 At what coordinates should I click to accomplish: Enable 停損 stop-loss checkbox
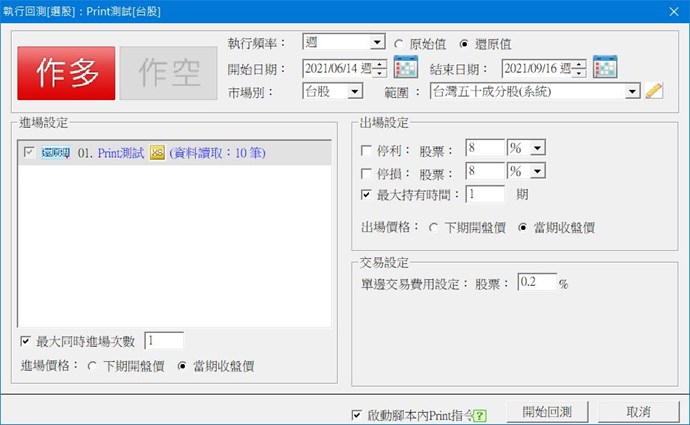coord(366,174)
